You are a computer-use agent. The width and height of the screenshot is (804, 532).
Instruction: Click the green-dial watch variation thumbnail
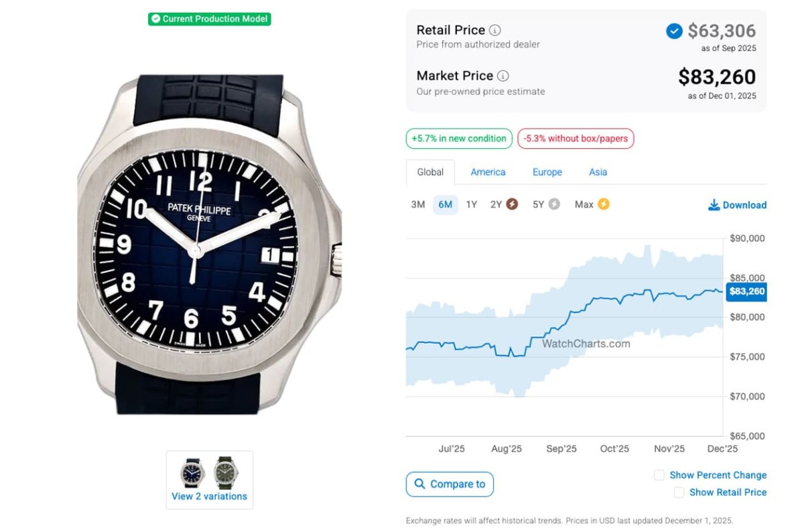click(226, 473)
